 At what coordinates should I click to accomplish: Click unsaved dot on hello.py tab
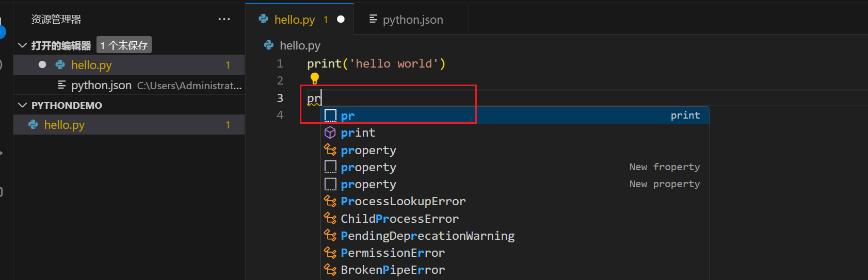point(341,19)
